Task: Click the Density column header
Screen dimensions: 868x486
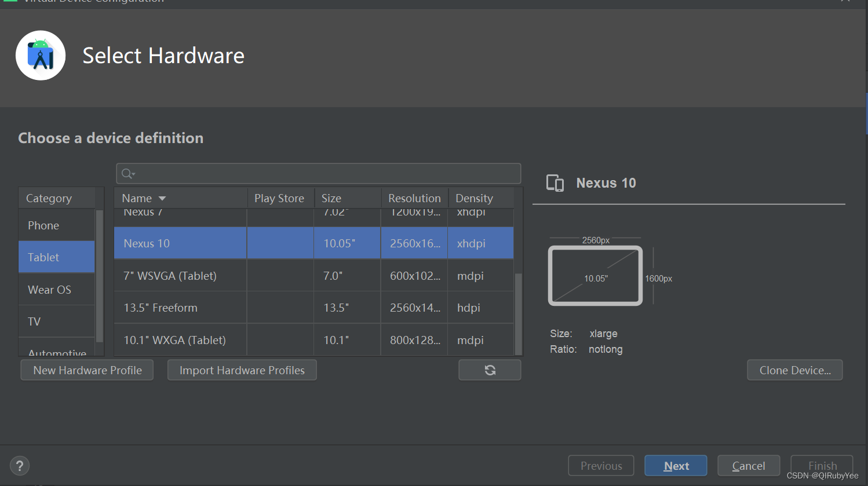Action: click(x=481, y=198)
